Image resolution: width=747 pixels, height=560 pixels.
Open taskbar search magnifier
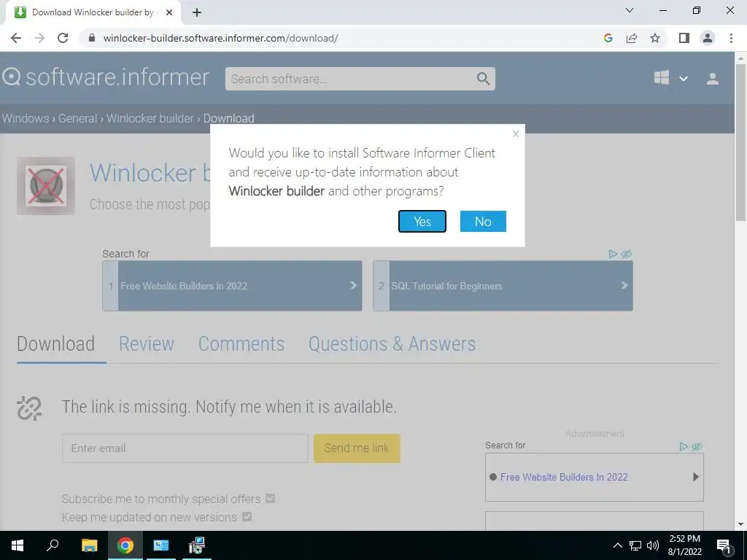pos(53,545)
